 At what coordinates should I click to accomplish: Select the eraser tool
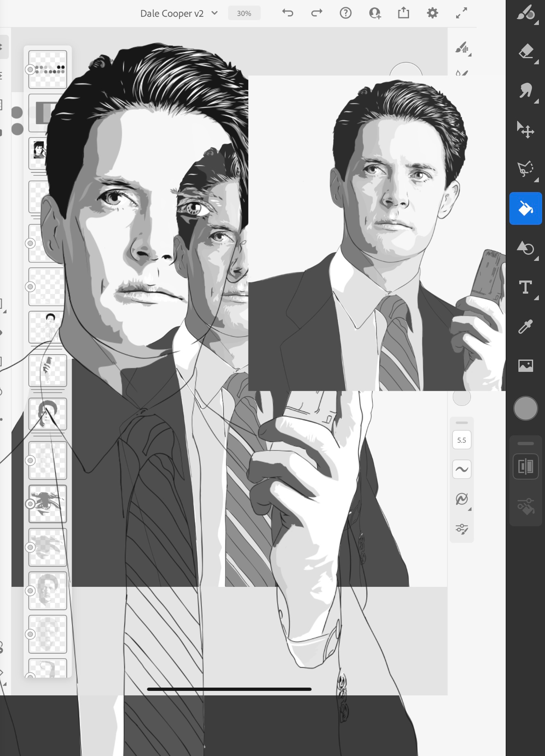click(x=525, y=52)
